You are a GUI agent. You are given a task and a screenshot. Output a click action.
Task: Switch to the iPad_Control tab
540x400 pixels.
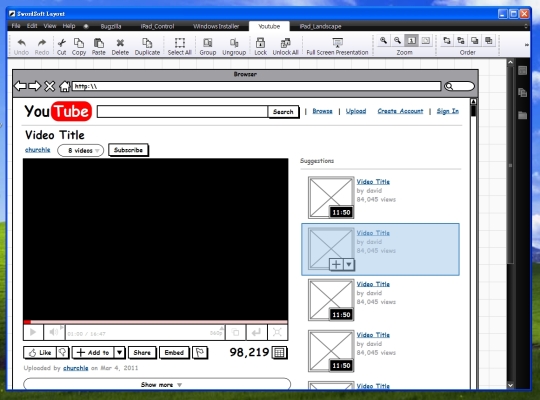(157, 26)
